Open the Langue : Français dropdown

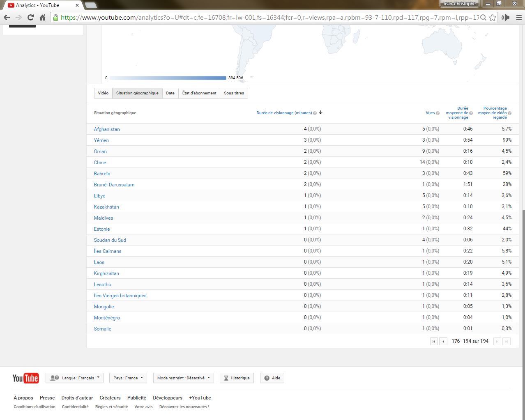pos(74,378)
